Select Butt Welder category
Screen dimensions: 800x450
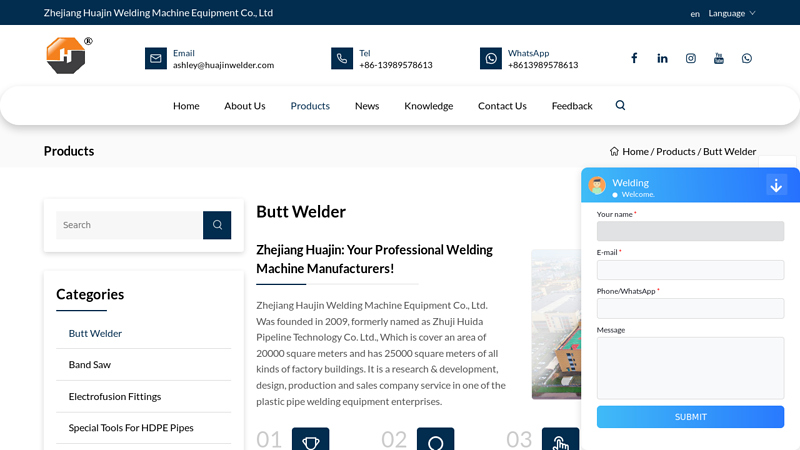pos(95,333)
